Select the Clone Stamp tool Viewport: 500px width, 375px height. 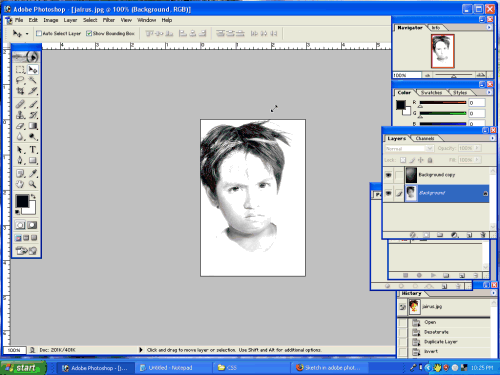click(x=20, y=115)
